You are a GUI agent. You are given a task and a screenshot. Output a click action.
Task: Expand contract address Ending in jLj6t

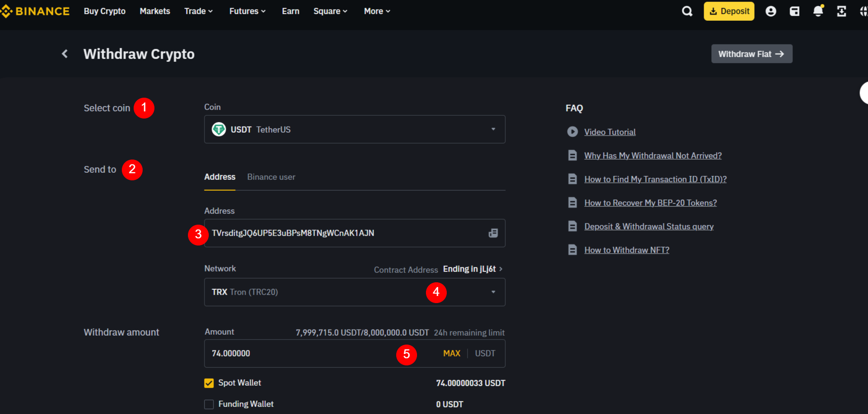pyautogui.click(x=473, y=269)
